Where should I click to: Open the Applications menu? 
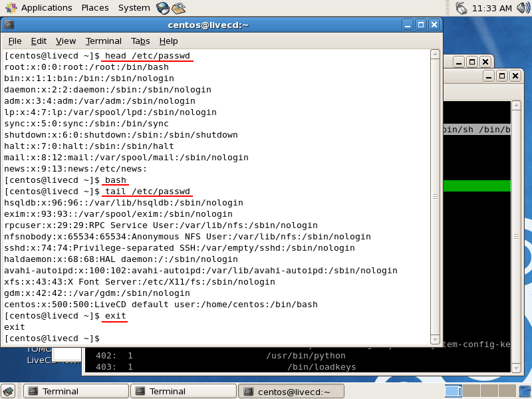click(x=39, y=7)
